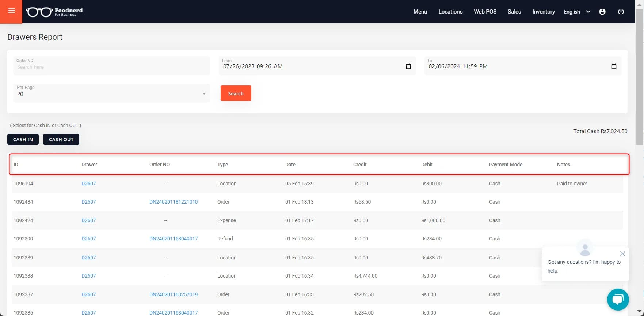This screenshot has width=644, height=316.
Task: Click the date cell 01 Feb 18:13
Action: (x=300, y=202)
